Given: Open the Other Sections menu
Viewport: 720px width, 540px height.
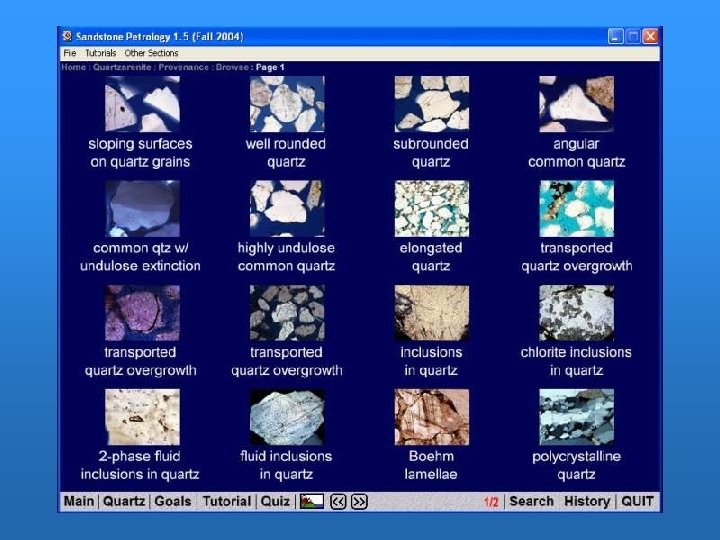Looking at the screenshot, I should coord(151,53).
